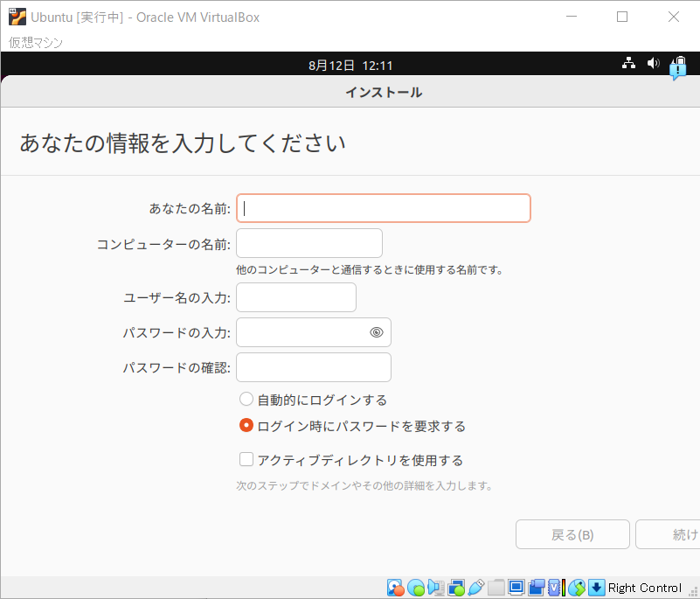Focus the あなたの名前 text field

tap(384, 208)
